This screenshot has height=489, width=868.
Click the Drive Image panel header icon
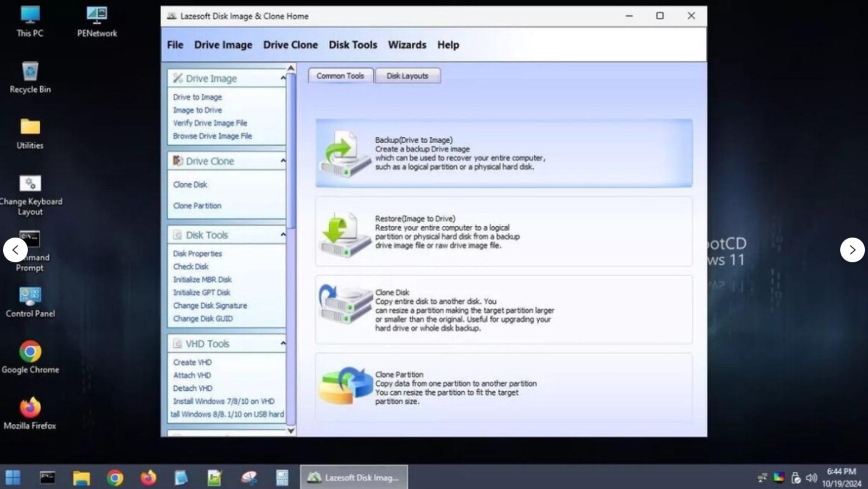177,78
